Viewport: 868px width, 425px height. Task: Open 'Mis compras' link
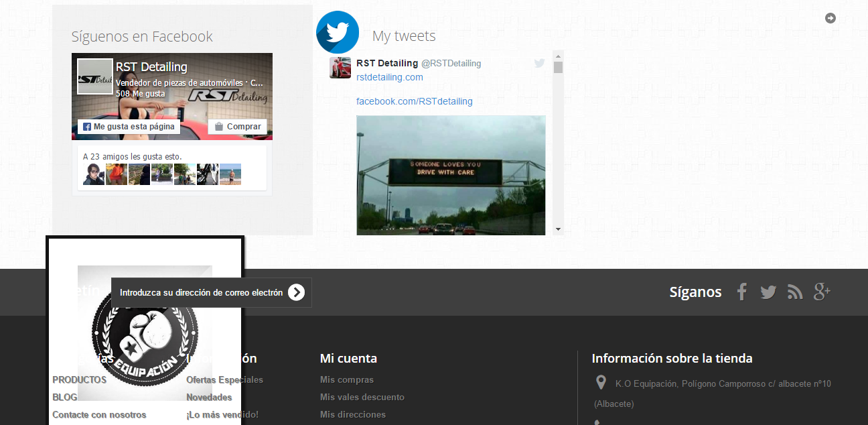click(347, 379)
